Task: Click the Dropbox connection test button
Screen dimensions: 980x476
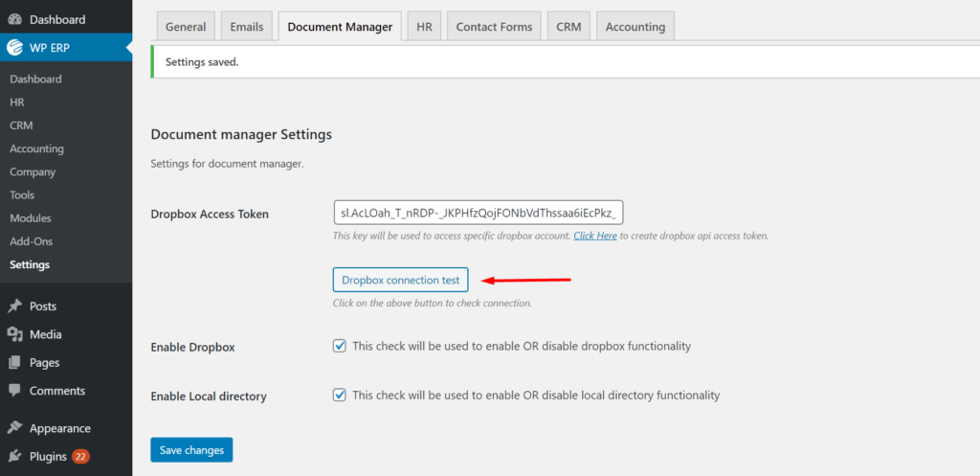Action: point(401,281)
